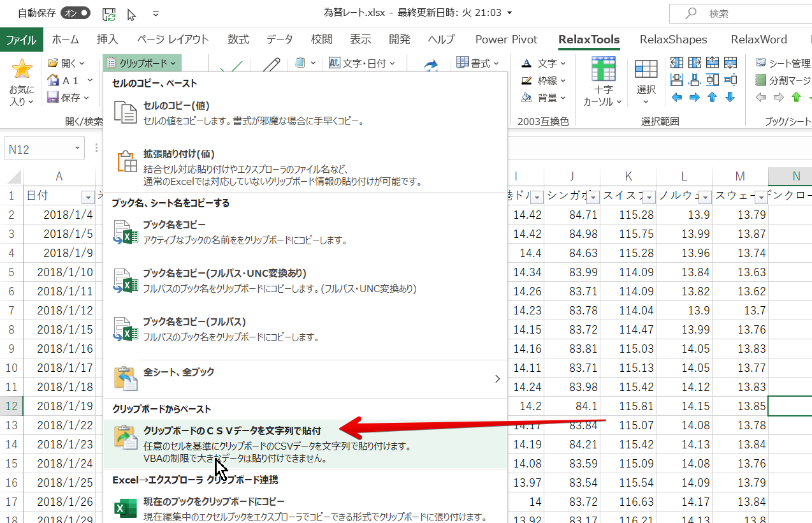Viewport: 812px width, 523px height.
Task: Click the cell with value 116.63
Action: (628, 501)
